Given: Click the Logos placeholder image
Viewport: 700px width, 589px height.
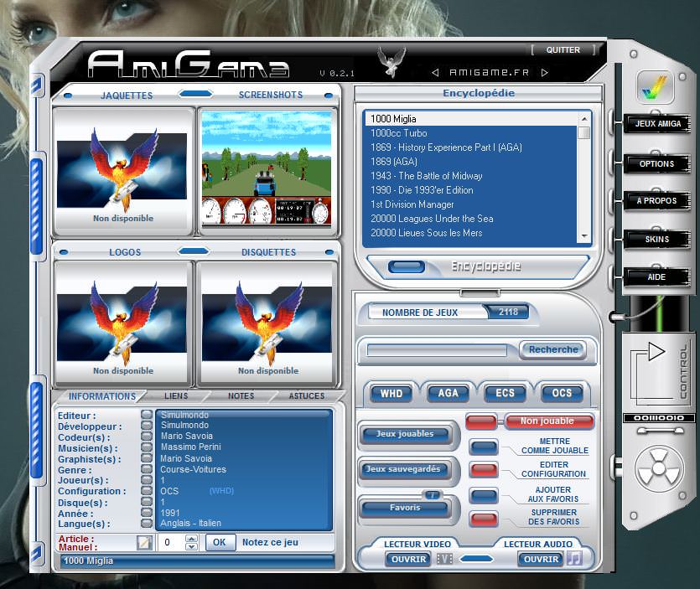Looking at the screenshot, I should (x=122, y=323).
